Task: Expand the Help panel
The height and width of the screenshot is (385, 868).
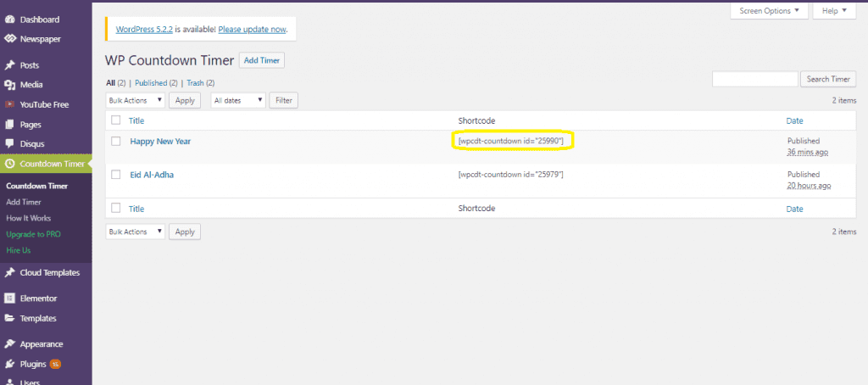Action: [x=834, y=10]
